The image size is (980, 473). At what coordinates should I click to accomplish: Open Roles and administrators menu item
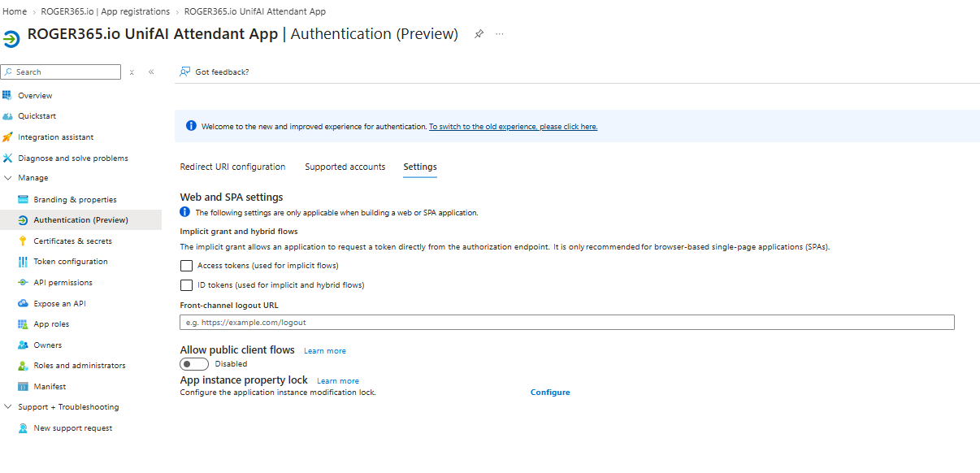[x=80, y=366]
